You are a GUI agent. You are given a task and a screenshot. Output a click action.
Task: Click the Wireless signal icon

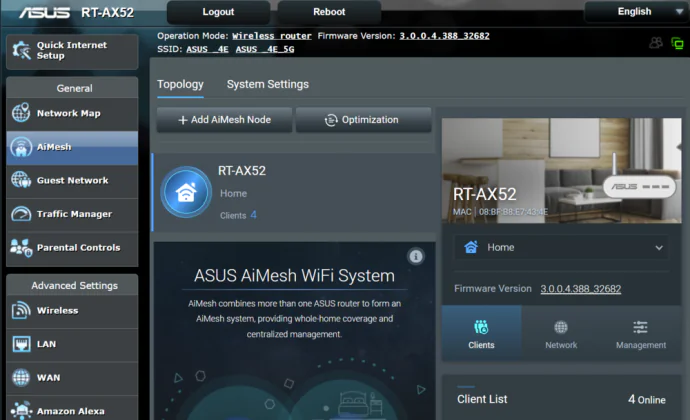point(21,310)
